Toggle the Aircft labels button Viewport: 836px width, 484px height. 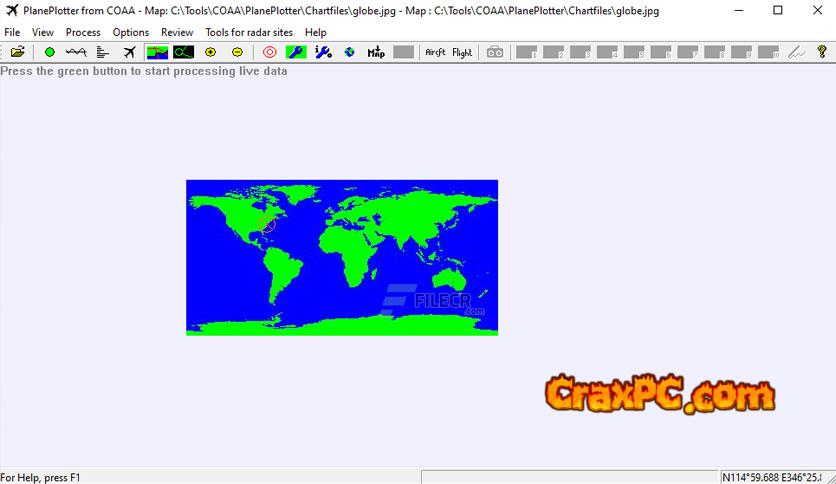(435, 52)
